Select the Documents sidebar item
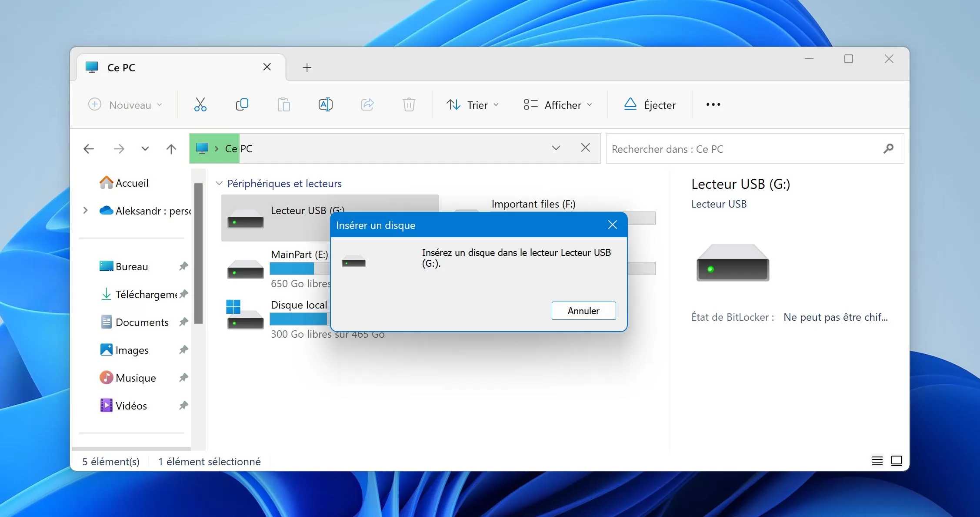The height and width of the screenshot is (517, 980). 142,322
